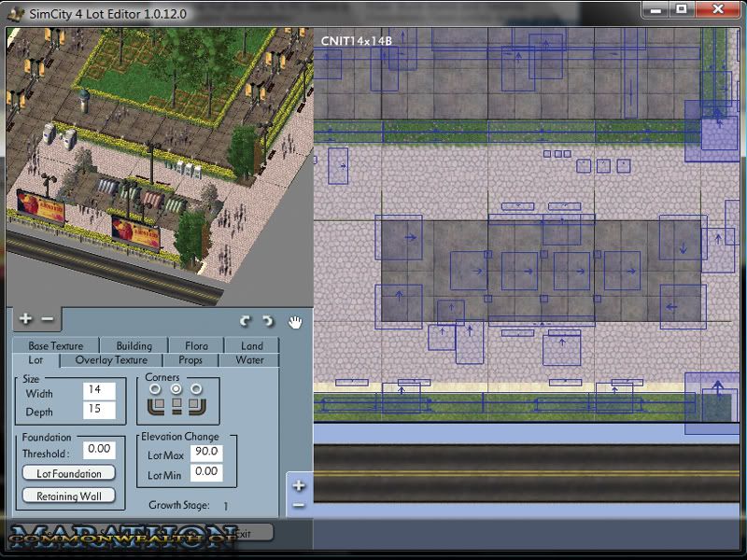This screenshot has width=747, height=560.
Task: Minimize the Lot Editor window
Action: pos(656,9)
